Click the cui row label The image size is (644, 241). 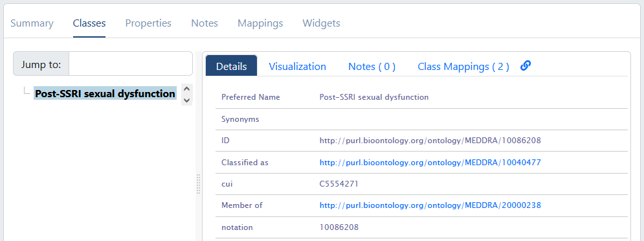tap(227, 184)
